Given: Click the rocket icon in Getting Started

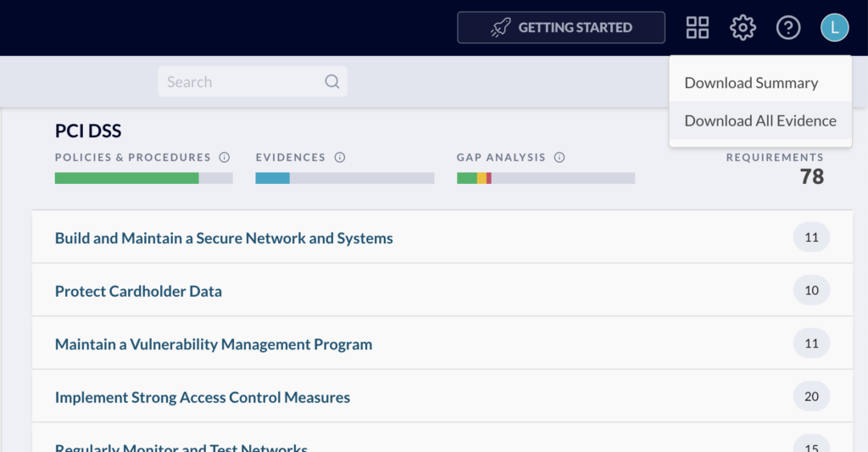Looking at the screenshot, I should click(x=501, y=28).
